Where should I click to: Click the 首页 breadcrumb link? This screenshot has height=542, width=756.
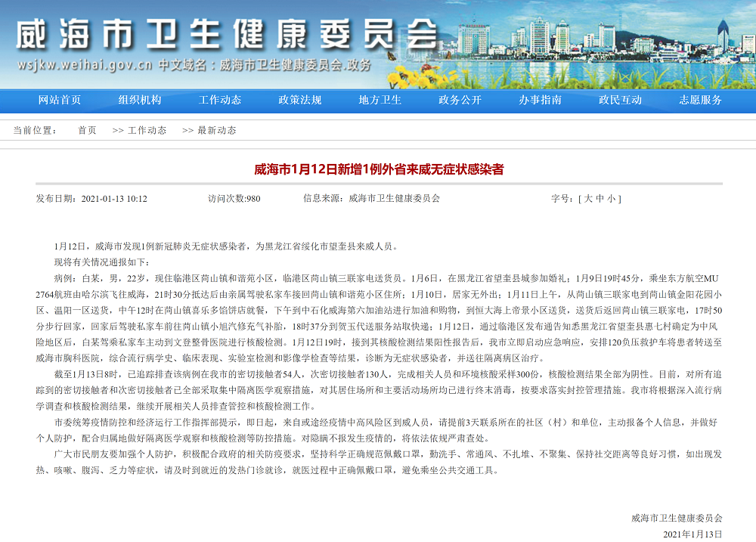87,130
